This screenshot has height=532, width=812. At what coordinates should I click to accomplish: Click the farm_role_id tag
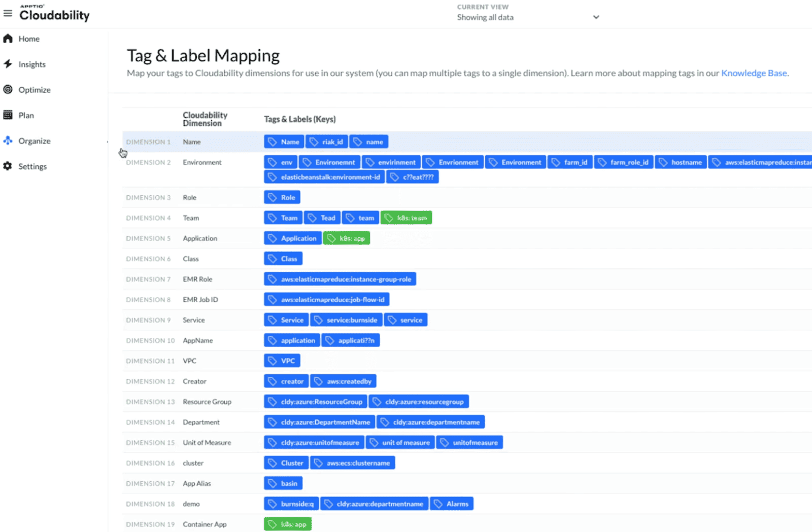coord(624,162)
